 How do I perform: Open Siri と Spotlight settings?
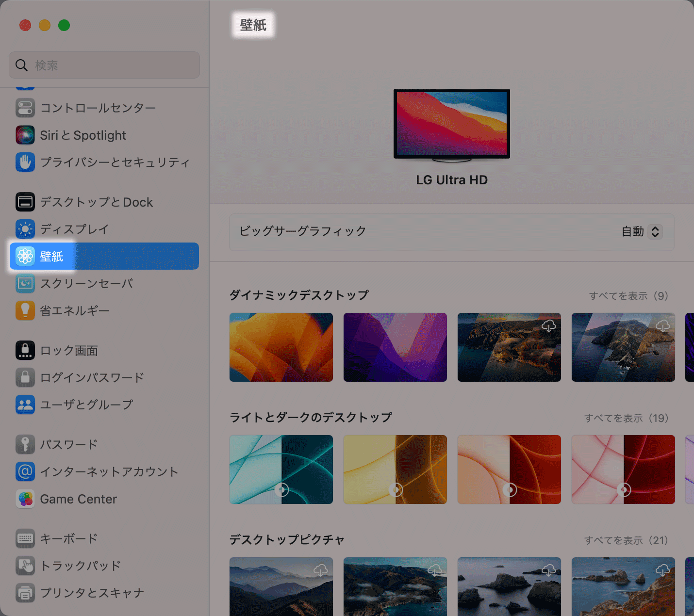[x=104, y=135]
